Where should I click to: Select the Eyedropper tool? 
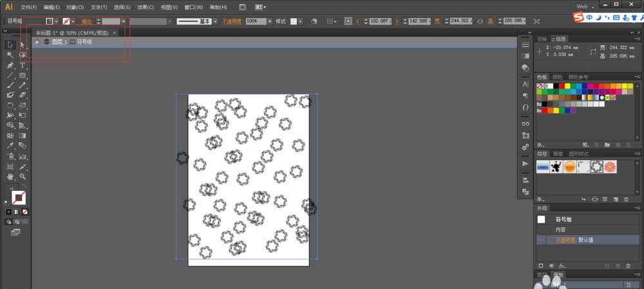[10, 146]
